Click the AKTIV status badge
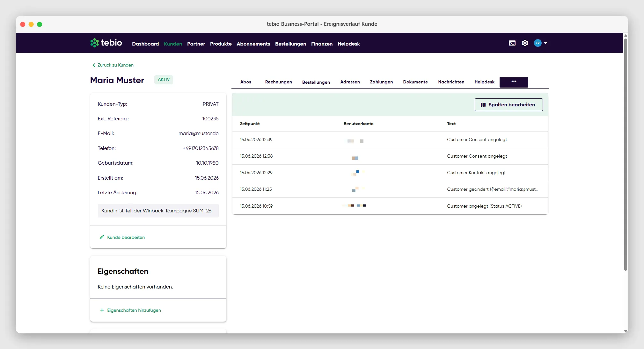This screenshot has width=644, height=349. pos(164,80)
